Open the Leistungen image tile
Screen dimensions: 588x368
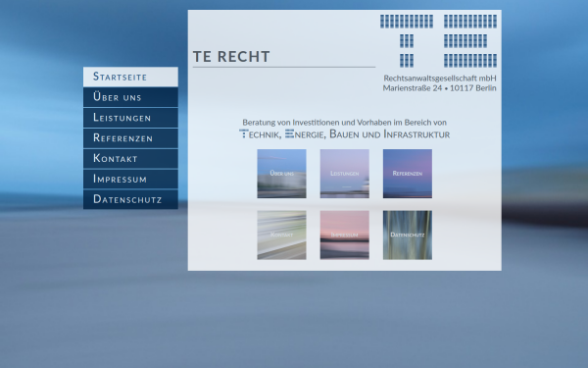coord(345,174)
